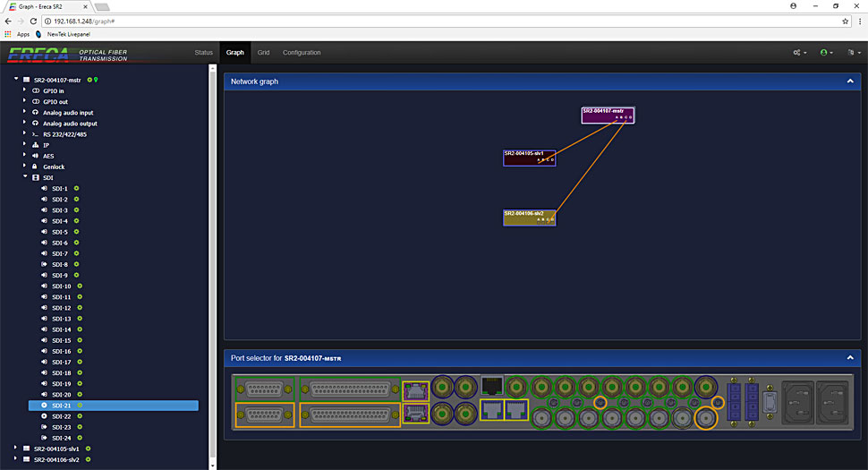Click the Ereca logo
Screen dimensions: 868x470
[x=40, y=54]
